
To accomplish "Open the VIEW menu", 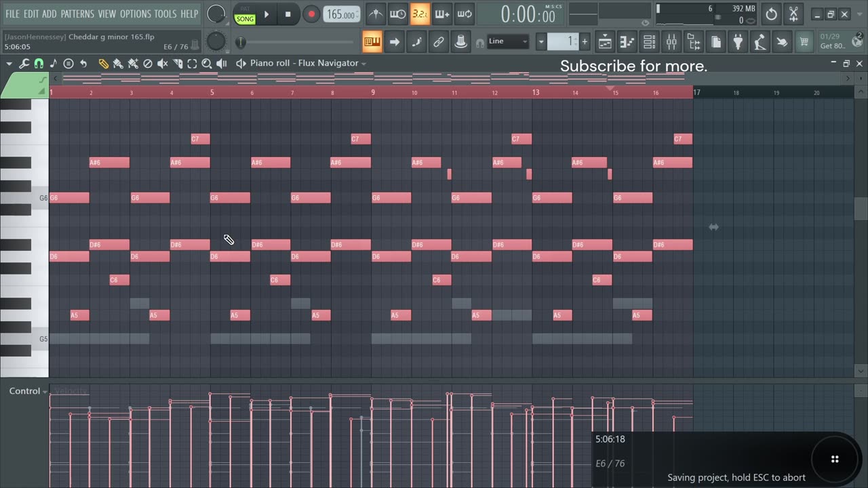I will pos(106,14).
